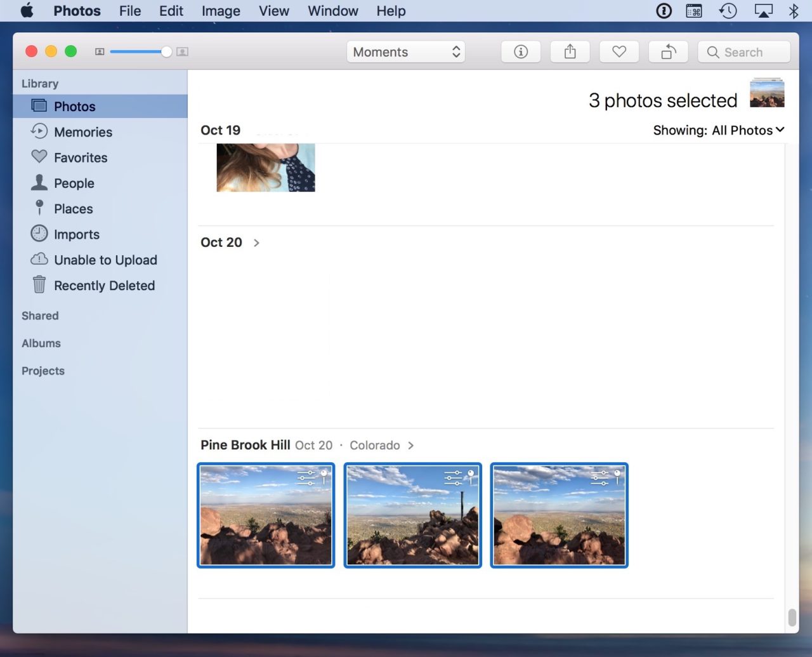Favorite the selection with the heart button
Image resolution: width=812 pixels, height=657 pixels.
(x=619, y=52)
